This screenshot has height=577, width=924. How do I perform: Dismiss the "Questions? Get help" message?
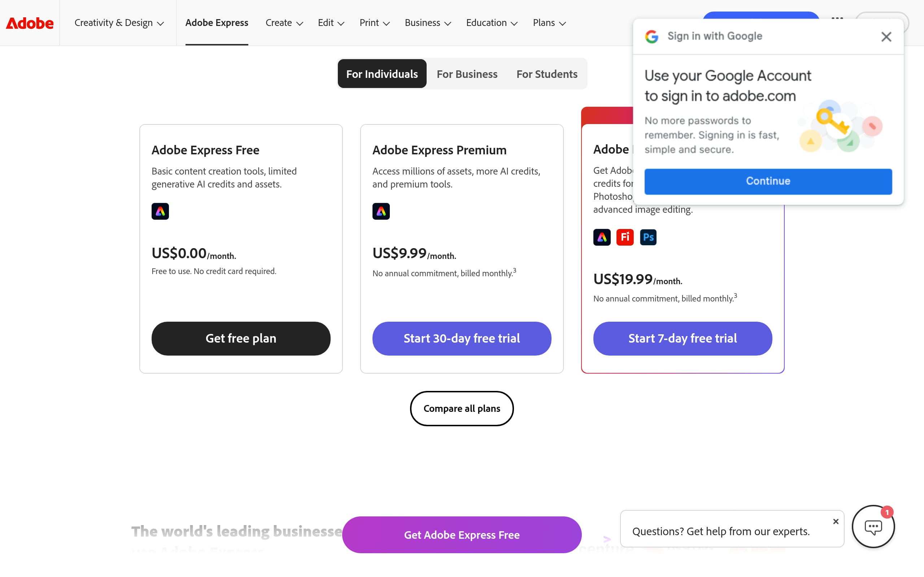pos(836,521)
